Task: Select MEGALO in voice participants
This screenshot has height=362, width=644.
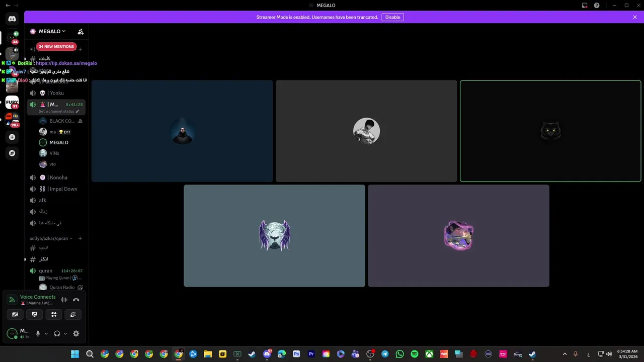Action: pyautogui.click(x=61, y=142)
